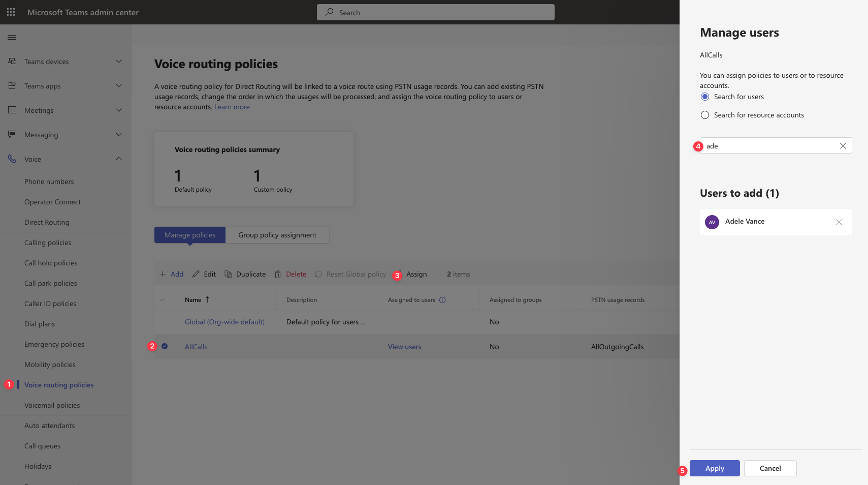This screenshot has width=868, height=485.
Task: Collapse the Voice section chevron
Action: pos(119,159)
